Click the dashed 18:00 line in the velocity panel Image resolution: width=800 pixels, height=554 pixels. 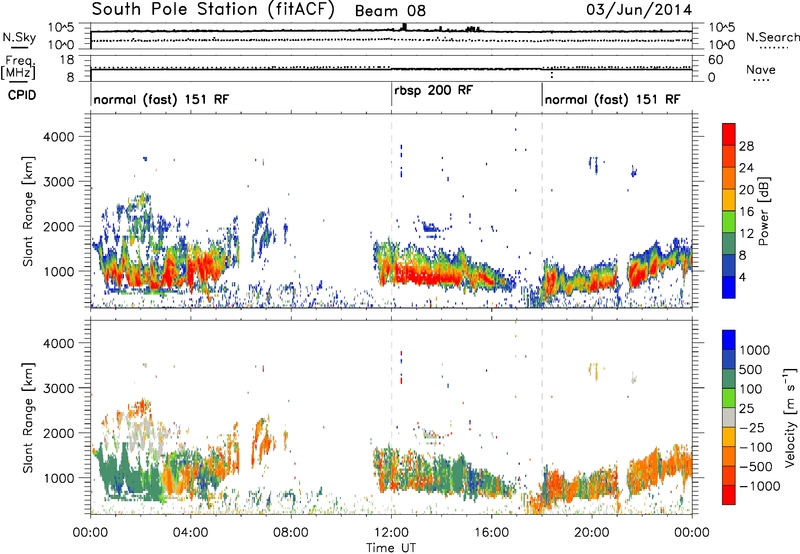point(542,417)
